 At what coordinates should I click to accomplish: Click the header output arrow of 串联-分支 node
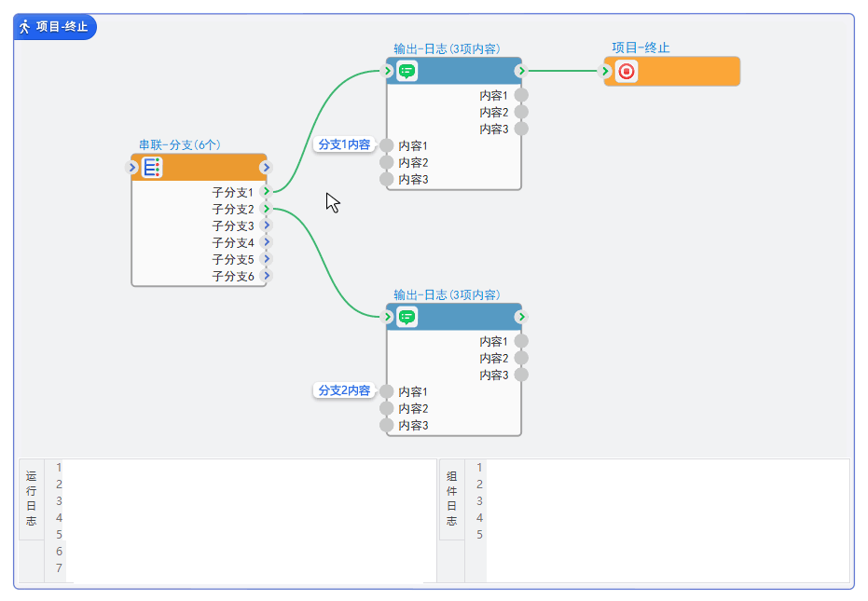[x=266, y=168]
